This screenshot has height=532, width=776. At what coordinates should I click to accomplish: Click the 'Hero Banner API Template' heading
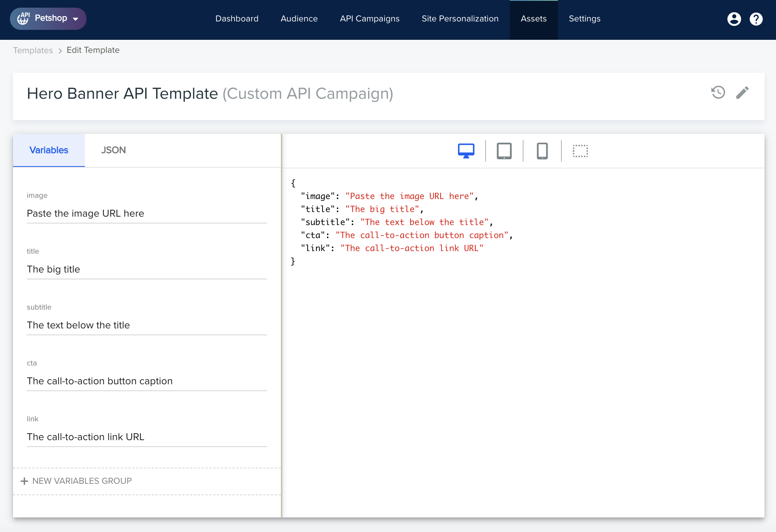click(122, 93)
